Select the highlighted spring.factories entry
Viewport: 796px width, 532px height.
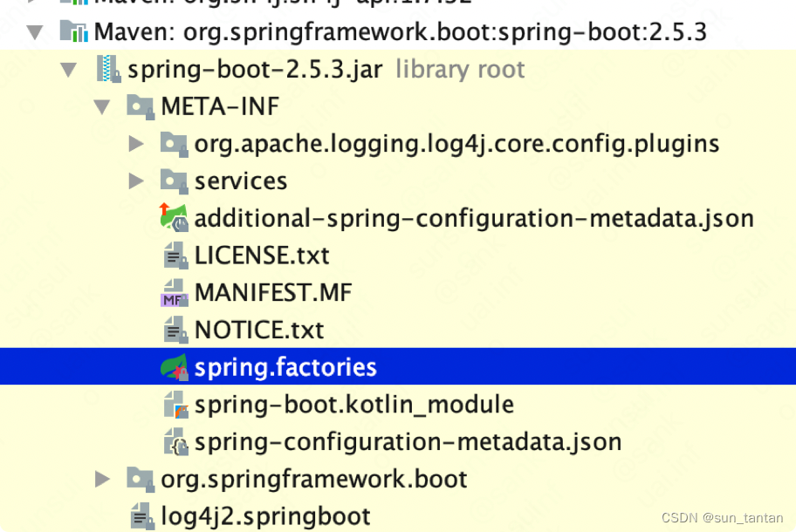tap(286, 367)
